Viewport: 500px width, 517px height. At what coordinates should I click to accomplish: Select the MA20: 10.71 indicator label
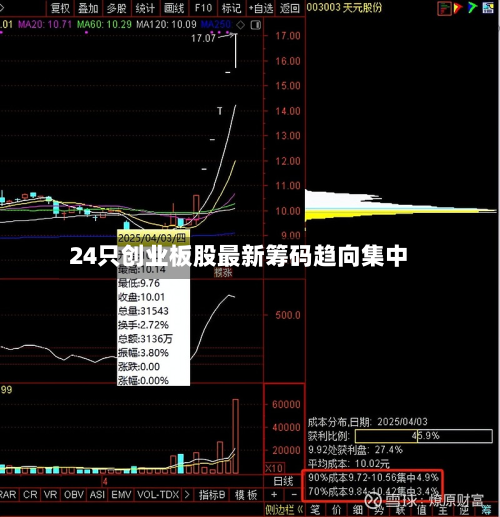click(x=45, y=24)
